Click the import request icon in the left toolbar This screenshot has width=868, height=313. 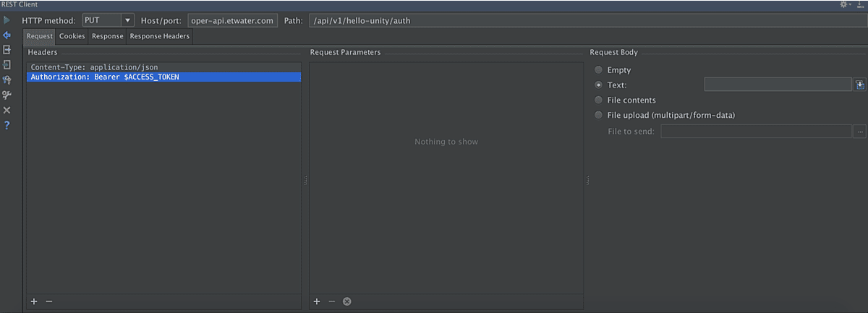tap(7, 64)
